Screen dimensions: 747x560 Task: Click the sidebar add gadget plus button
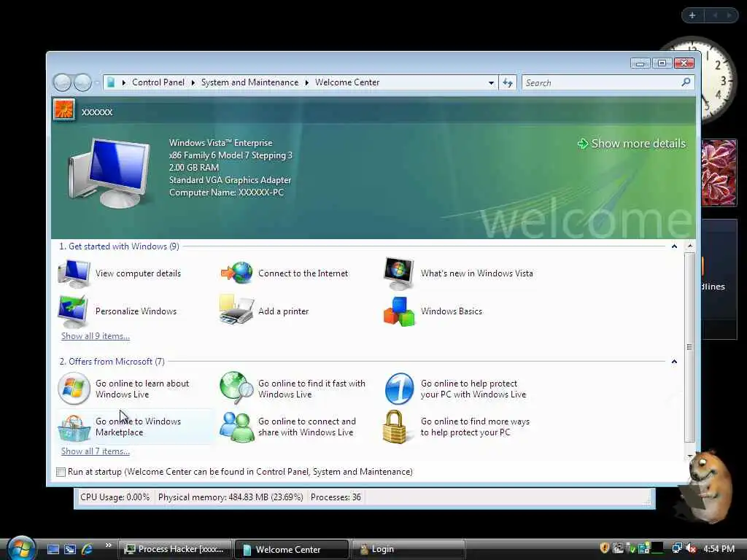692,15
